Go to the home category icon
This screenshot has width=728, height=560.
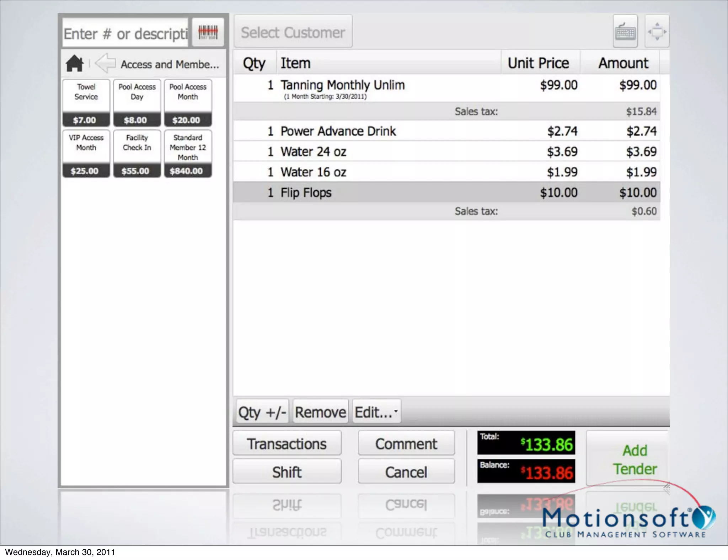click(74, 64)
